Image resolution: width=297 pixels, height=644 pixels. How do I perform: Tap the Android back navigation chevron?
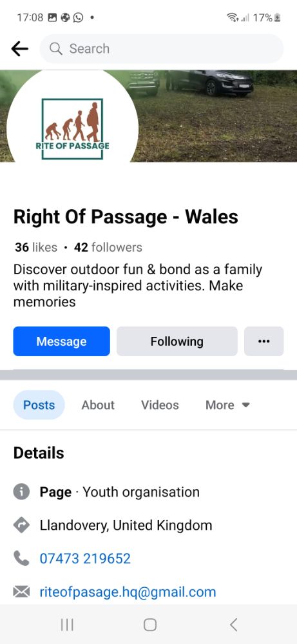tap(233, 625)
